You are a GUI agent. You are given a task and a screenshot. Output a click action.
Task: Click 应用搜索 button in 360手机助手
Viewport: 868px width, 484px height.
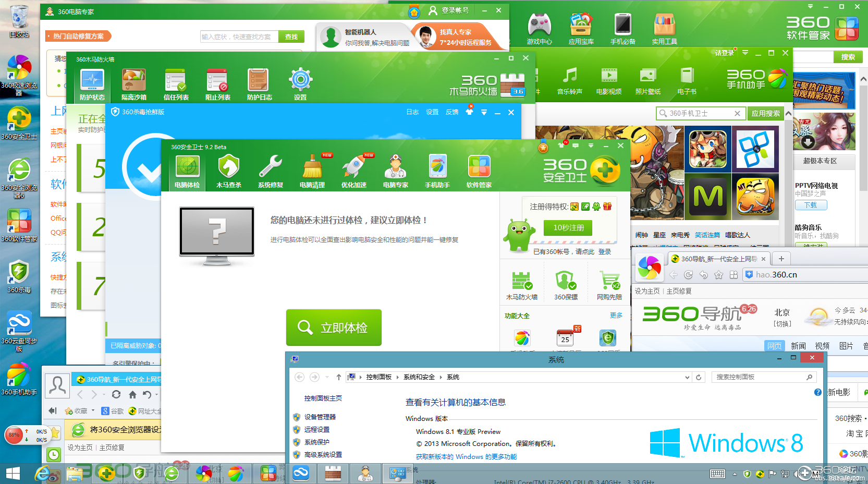(766, 113)
